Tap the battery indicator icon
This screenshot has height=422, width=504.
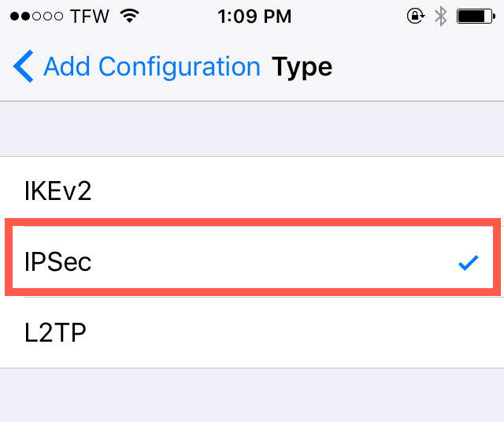pyautogui.click(x=476, y=16)
